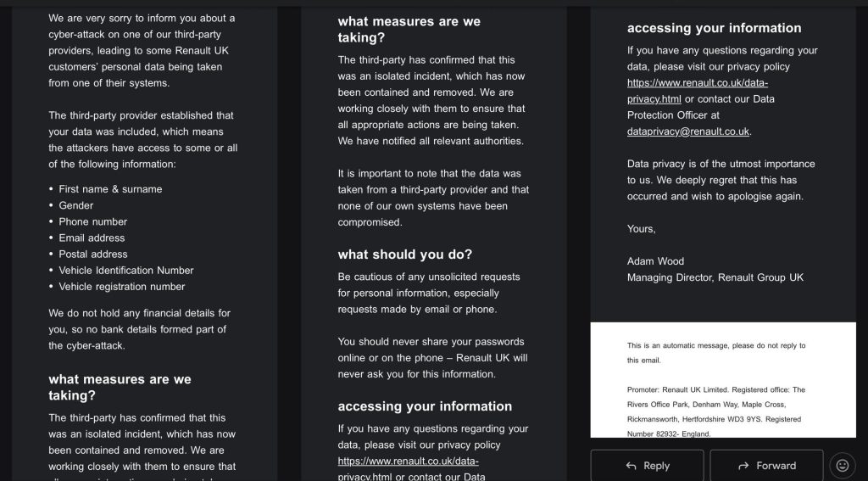The width and height of the screenshot is (868, 481).
Task: Open the dataprivacy@renault.co.uk email link
Action: 688,131
